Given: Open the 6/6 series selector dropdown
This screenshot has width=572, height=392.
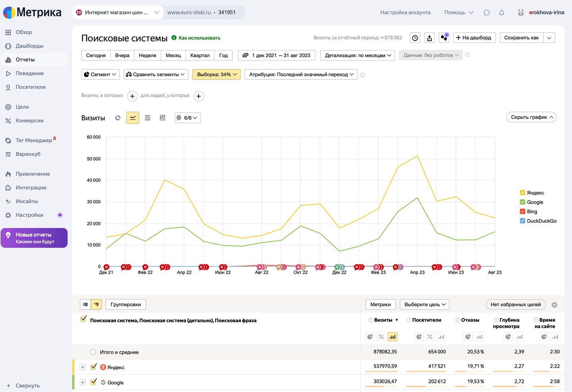Looking at the screenshot, I should (188, 118).
